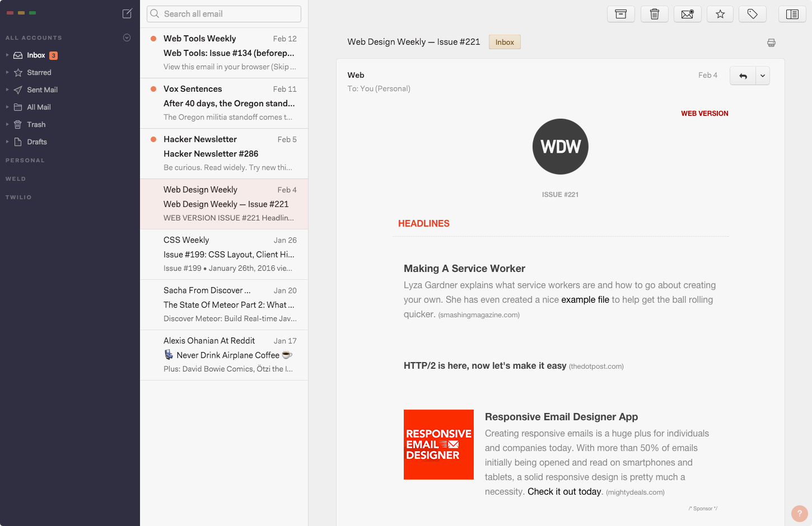Tag the message with label icon
This screenshot has width=812, height=526.
[x=753, y=14]
